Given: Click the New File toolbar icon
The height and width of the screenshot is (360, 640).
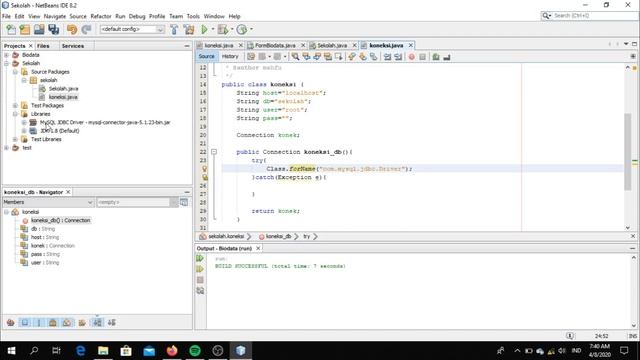Looking at the screenshot, I should [11, 29].
